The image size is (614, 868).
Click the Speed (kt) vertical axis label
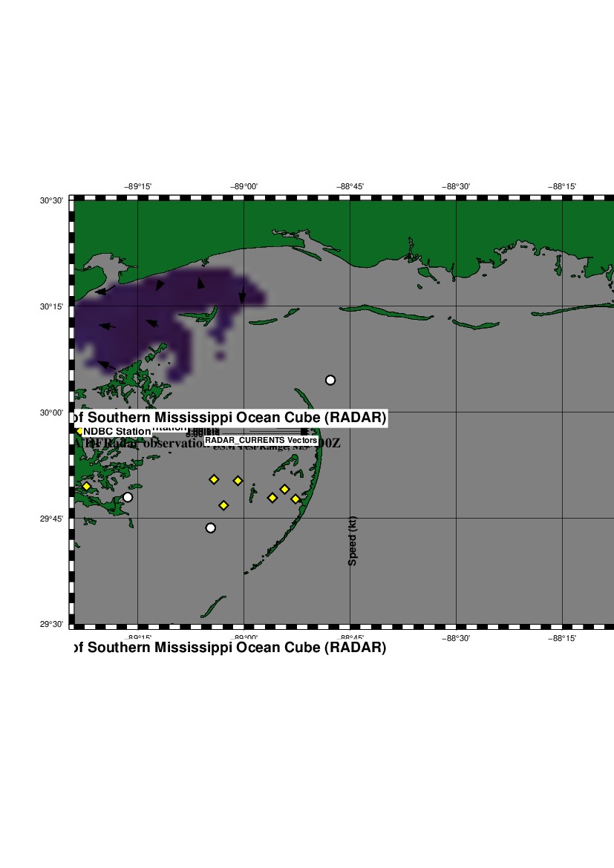(x=353, y=542)
